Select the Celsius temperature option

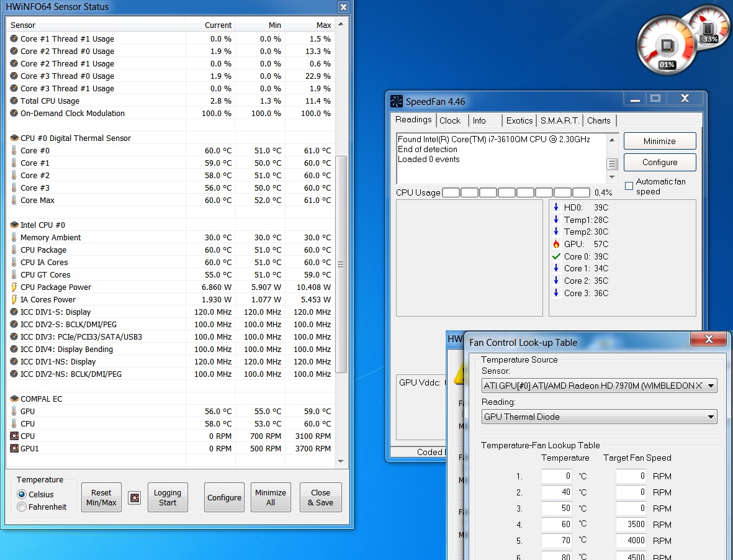[x=22, y=494]
